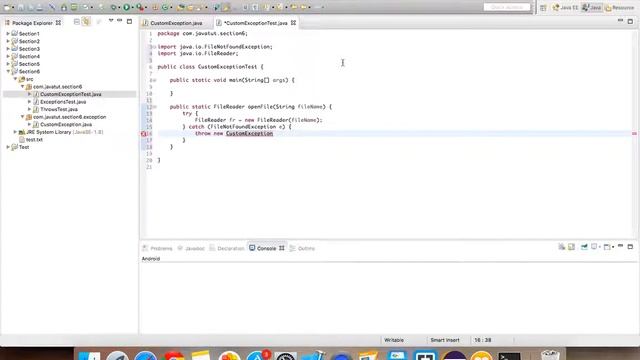Select ThrowsTest.java in Package Explorer
The height and width of the screenshot is (360, 640).
pos(59,109)
